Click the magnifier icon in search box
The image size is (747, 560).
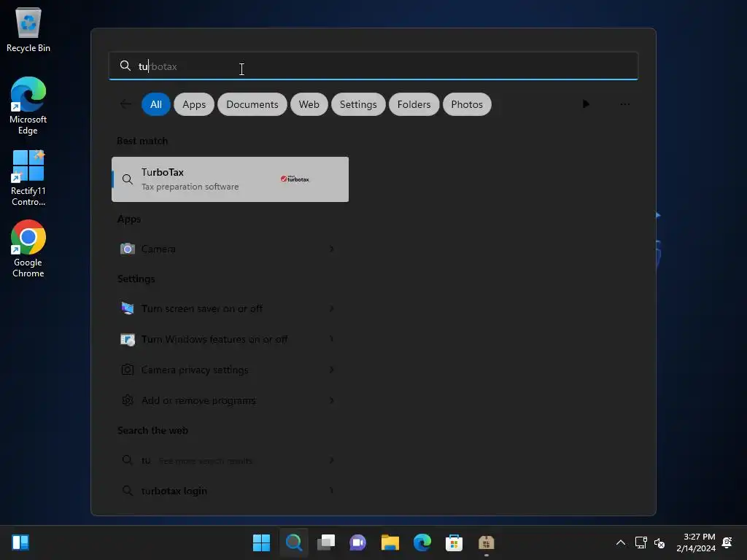pyautogui.click(x=125, y=66)
